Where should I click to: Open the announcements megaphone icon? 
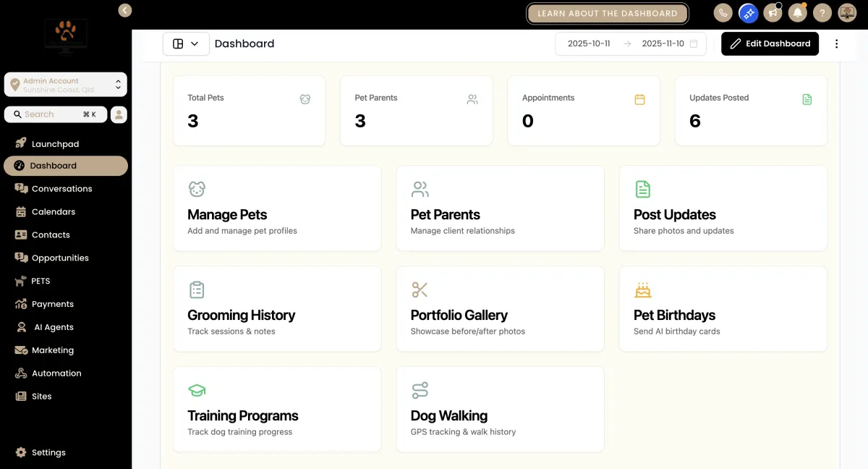point(773,13)
